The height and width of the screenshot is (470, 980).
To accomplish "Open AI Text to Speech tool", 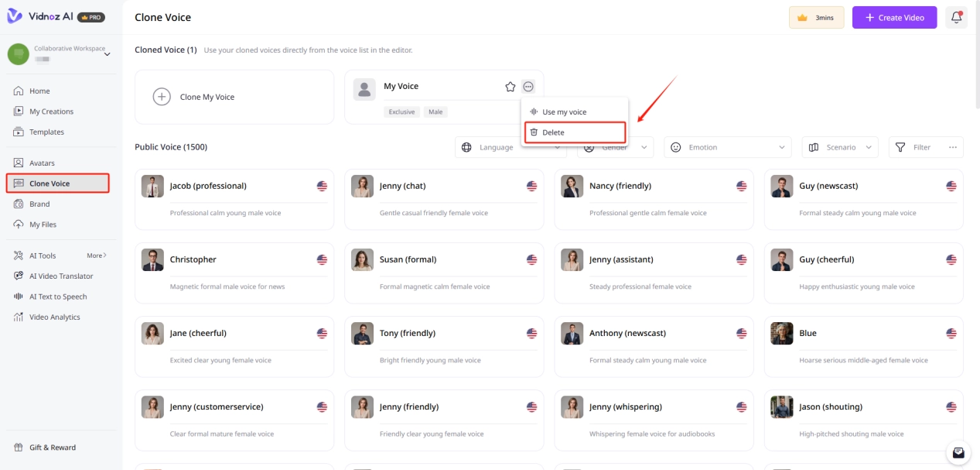I will point(57,297).
